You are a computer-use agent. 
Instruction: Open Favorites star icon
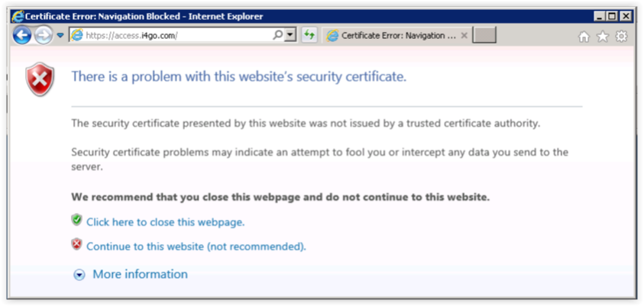pyautogui.click(x=603, y=37)
